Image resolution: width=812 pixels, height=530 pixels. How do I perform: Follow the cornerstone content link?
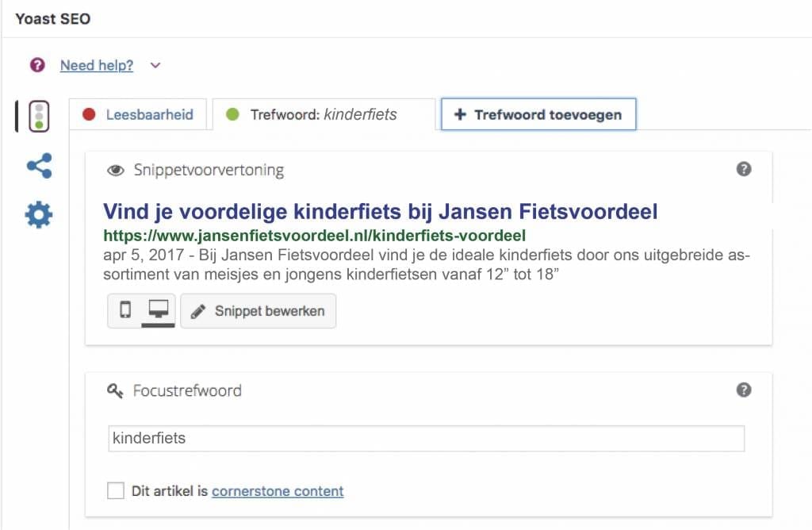coord(278,491)
